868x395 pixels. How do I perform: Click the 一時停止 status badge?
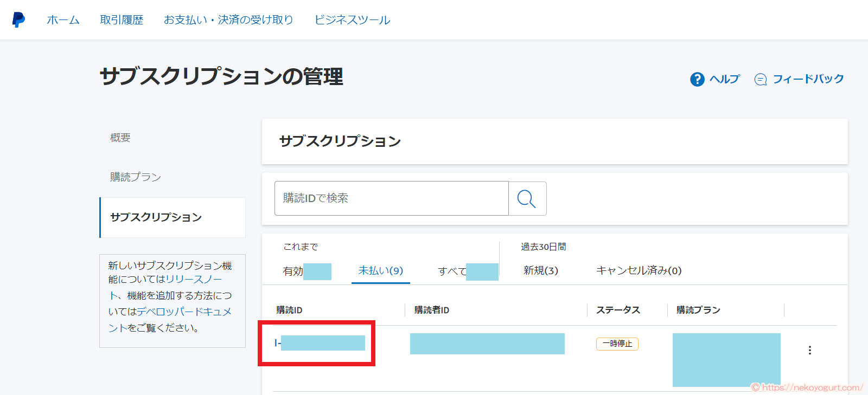coord(617,344)
